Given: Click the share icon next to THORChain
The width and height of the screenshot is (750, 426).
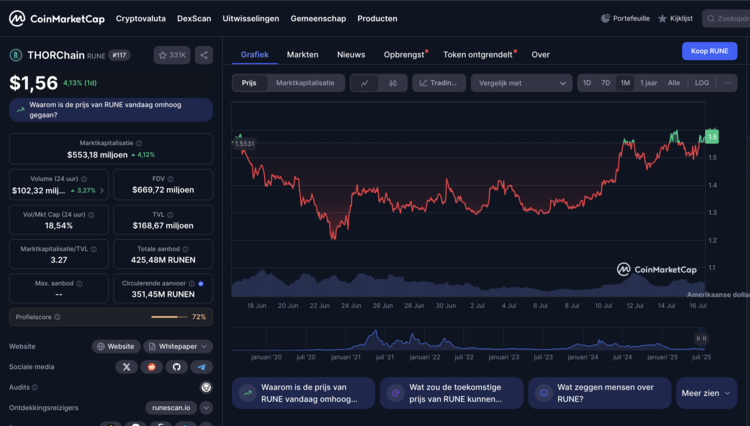Looking at the screenshot, I should 204,55.
